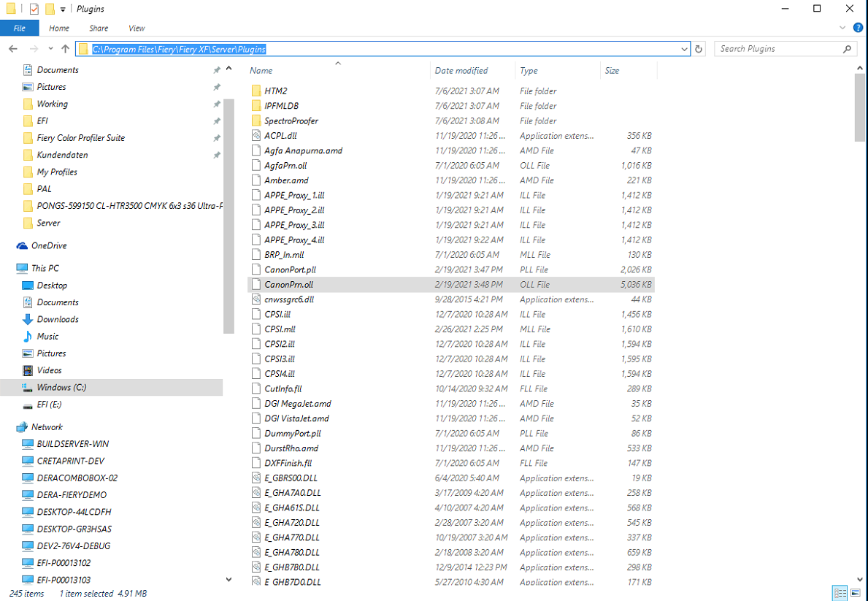This screenshot has width=868, height=601.
Task: Click the Forward navigation arrow
Action: coord(33,49)
